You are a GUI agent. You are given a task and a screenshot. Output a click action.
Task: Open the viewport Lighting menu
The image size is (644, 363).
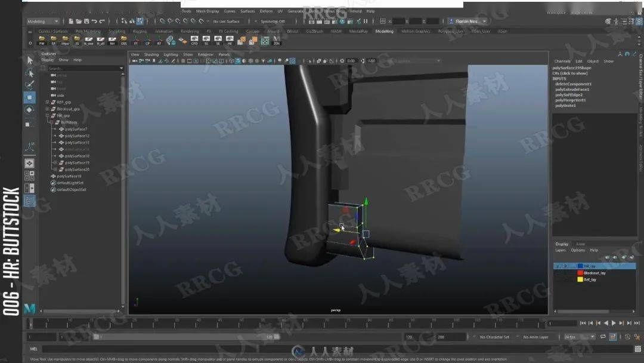click(x=171, y=54)
